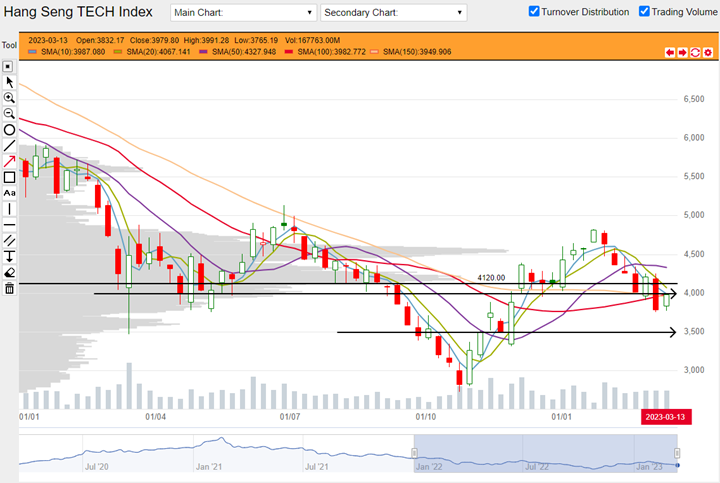Grab the right handle of the range navigator
Screen dimensions: 720x483
(677, 453)
